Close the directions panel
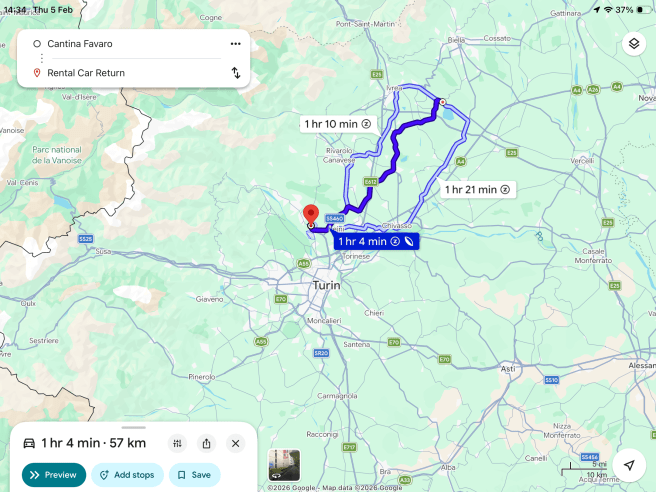656x492 pixels. click(x=236, y=443)
